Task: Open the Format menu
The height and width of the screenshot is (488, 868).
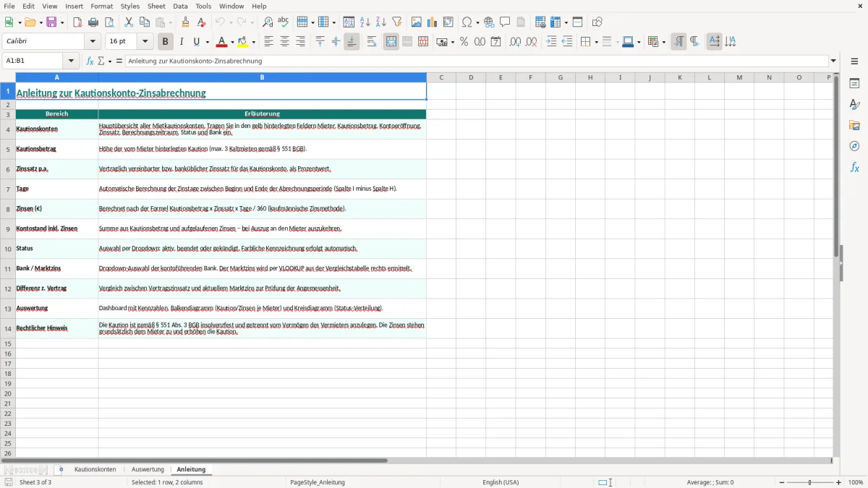Action: [102, 6]
